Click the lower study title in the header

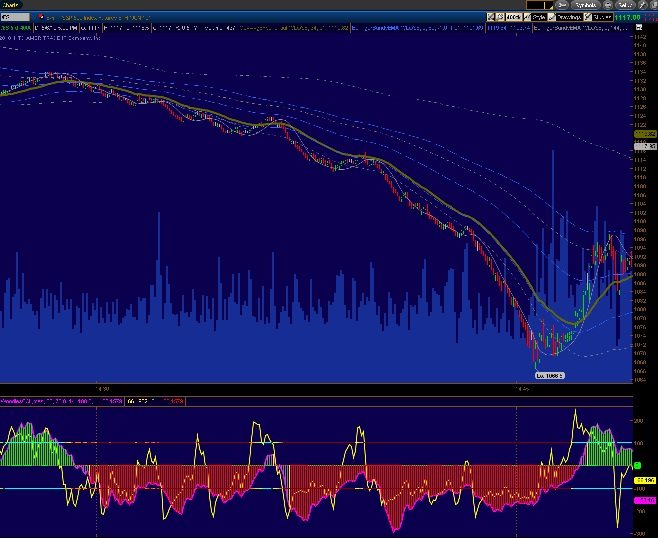(x=61, y=401)
